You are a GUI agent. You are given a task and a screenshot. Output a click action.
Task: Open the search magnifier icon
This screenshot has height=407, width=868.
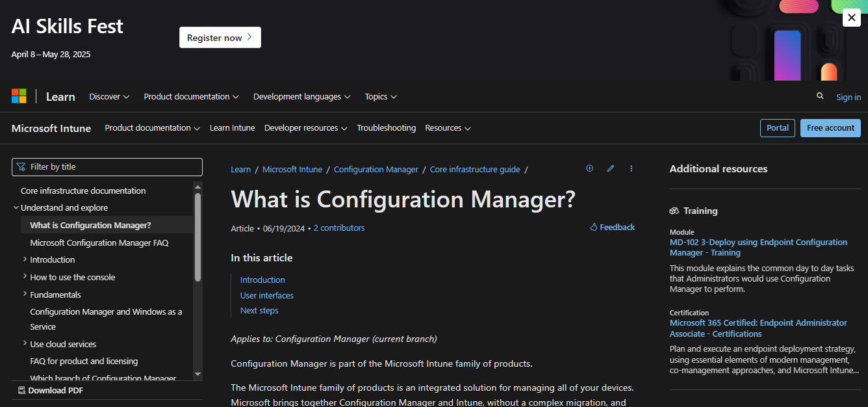(820, 96)
